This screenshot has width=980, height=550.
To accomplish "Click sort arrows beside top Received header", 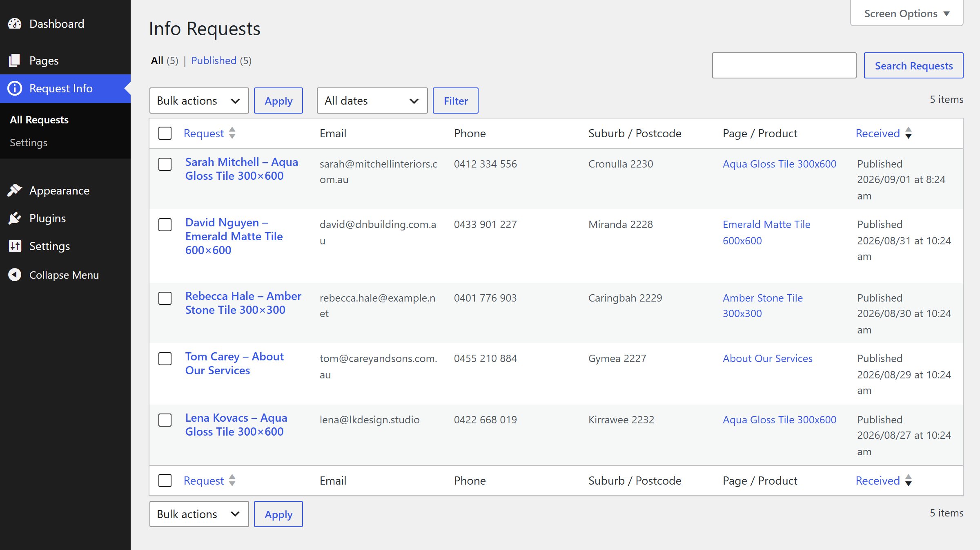I will pos(908,133).
